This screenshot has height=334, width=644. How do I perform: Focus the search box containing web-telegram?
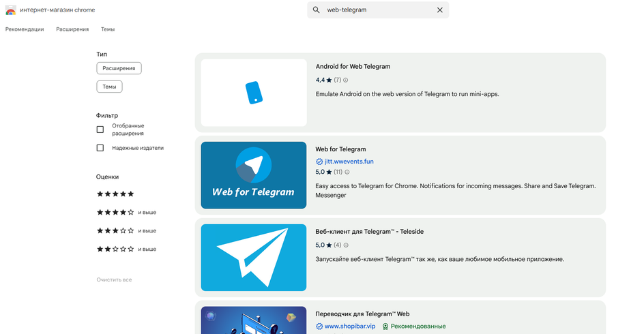378,10
